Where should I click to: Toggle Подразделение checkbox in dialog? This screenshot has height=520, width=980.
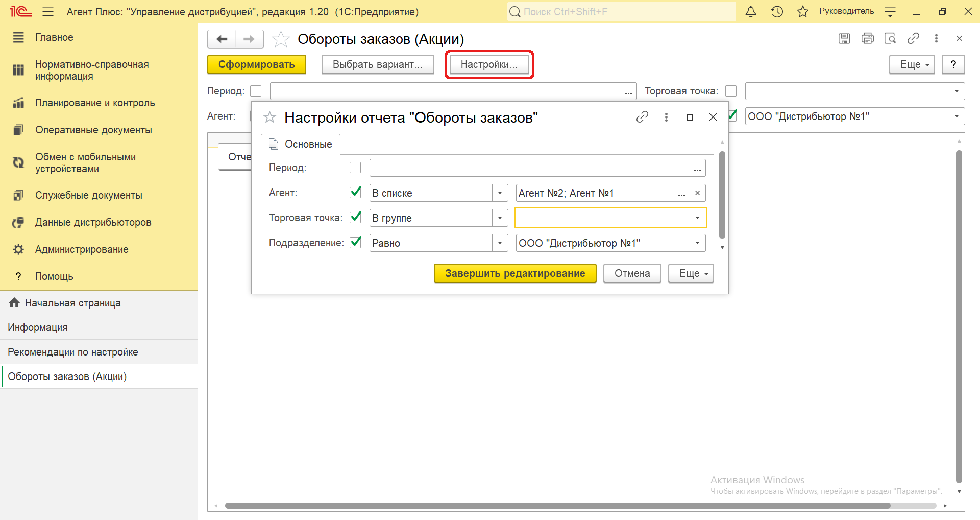click(x=355, y=243)
